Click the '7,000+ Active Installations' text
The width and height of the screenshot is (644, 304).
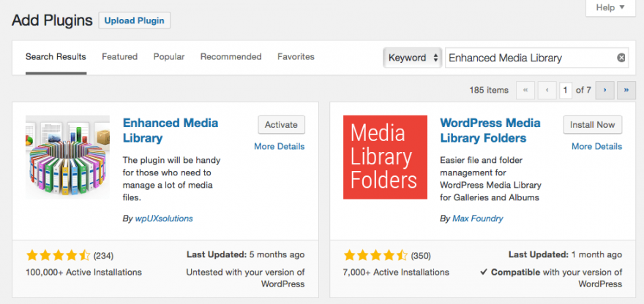pos(397,272)
